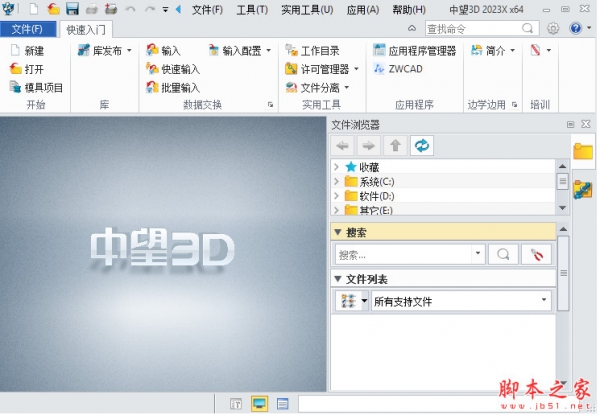Click the second side panel tab icon
600x415 pixels.
point(583,189)
